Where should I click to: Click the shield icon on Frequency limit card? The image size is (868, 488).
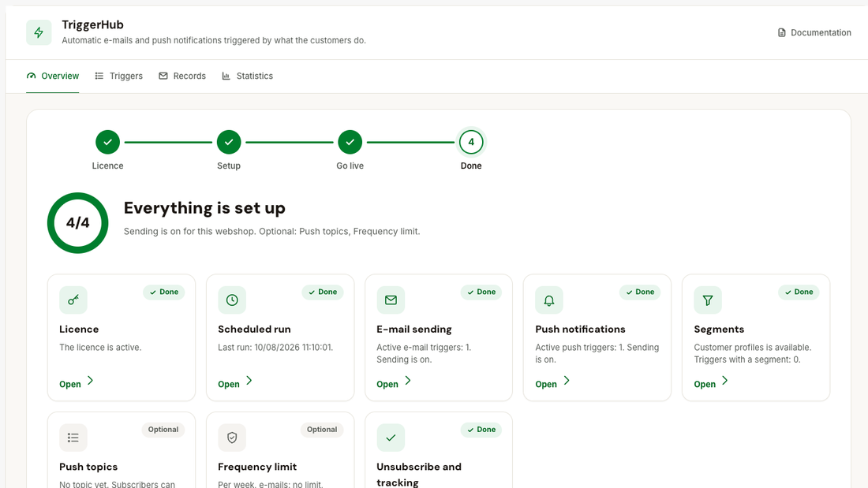pos(232,438)
